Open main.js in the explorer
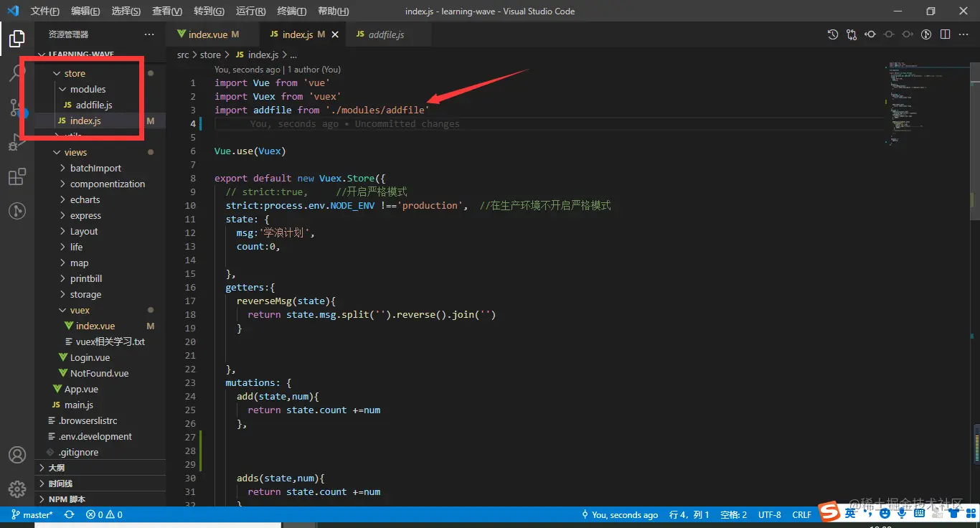 click(79, 405)
